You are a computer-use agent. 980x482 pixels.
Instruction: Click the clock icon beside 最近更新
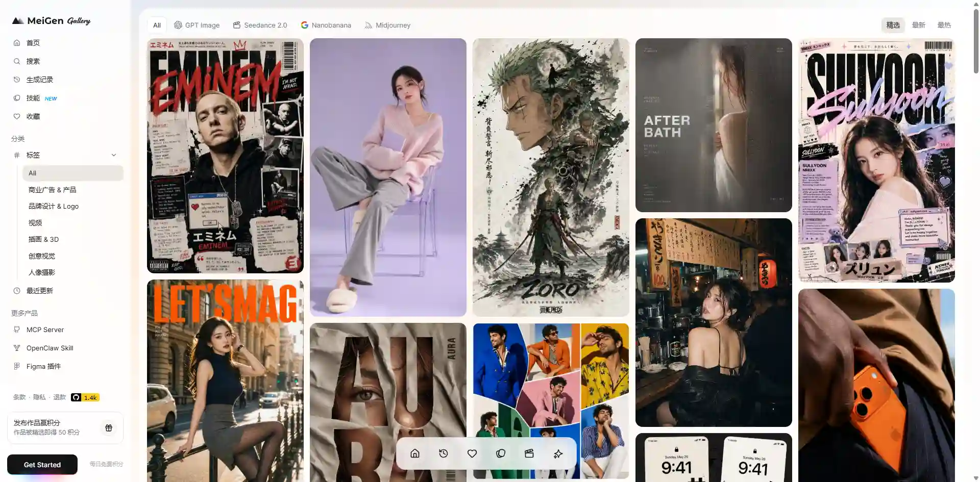(17, 291)
